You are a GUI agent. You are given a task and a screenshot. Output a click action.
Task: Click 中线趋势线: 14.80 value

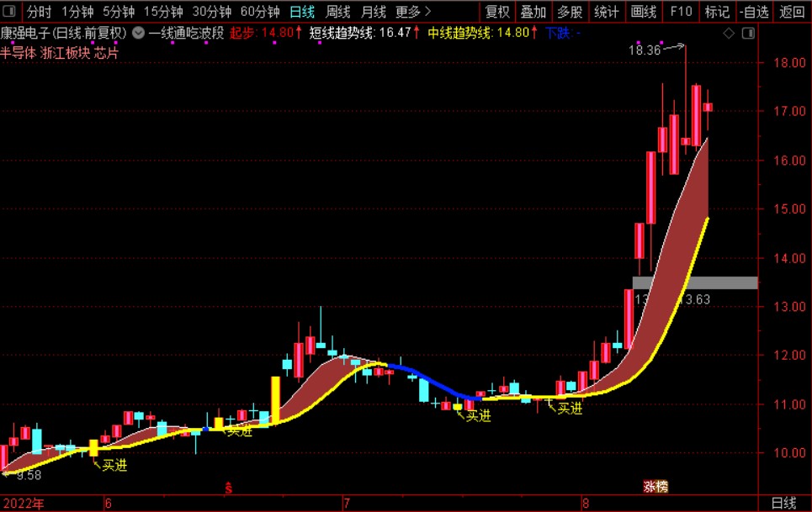click(483, 33)
